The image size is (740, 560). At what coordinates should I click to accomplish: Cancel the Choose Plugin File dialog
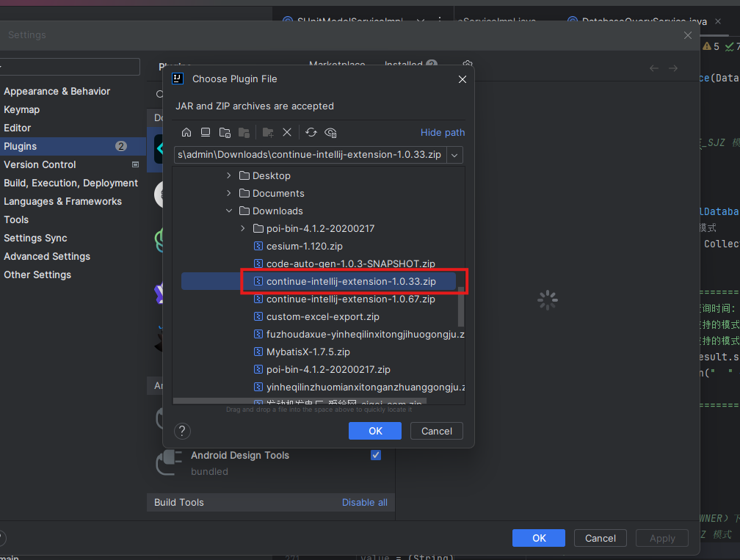coord(437,431)
